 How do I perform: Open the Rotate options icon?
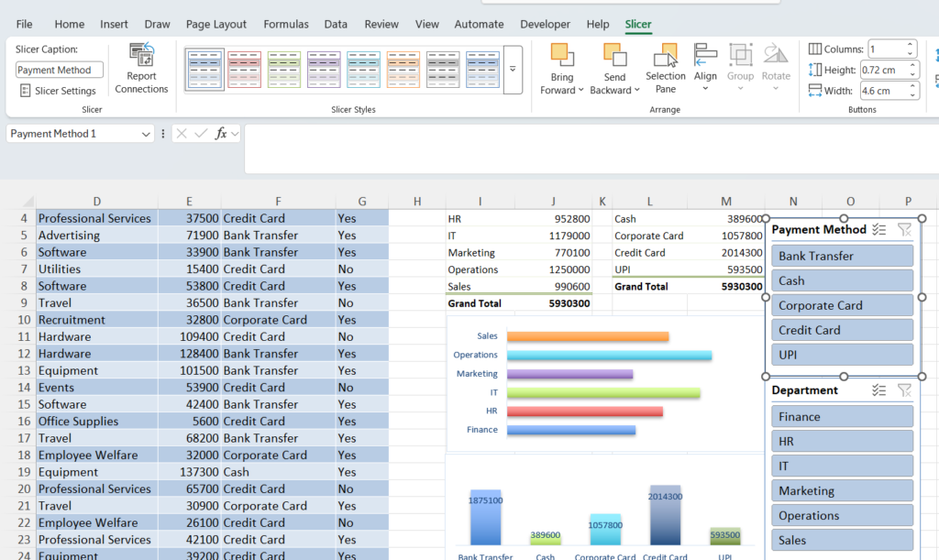pyautogui.click(x=776, y=67)
